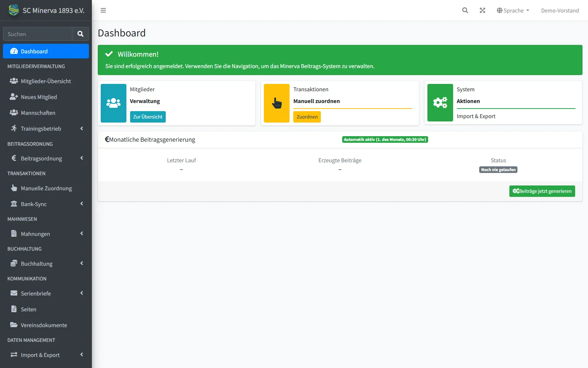Click the Erzeugte Beiträge label
Image resolution: width=588 pixels, height=368 pixels.
tap(340, 160)
